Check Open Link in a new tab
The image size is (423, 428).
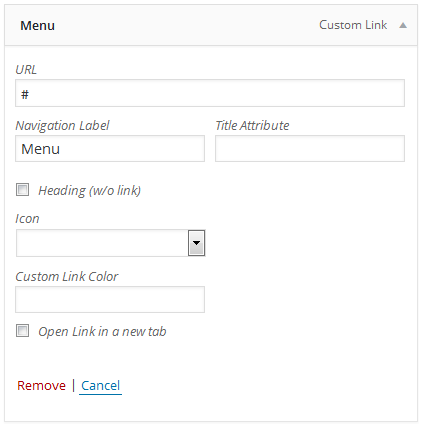(23, 331)
